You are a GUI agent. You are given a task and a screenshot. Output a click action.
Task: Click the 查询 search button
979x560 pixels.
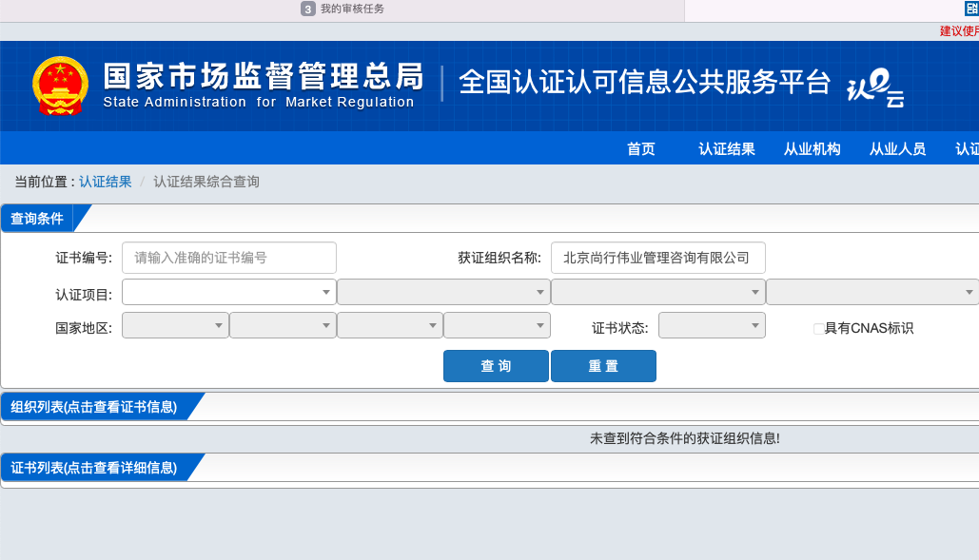pos(497,366)
